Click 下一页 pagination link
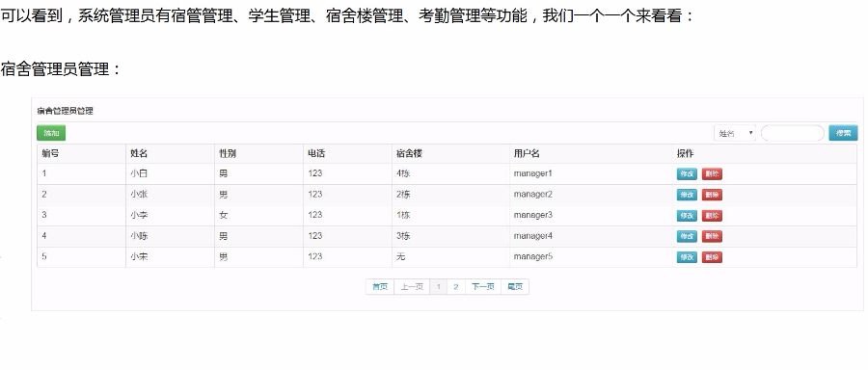Screen dimensions: 868x370 (483, 287)
